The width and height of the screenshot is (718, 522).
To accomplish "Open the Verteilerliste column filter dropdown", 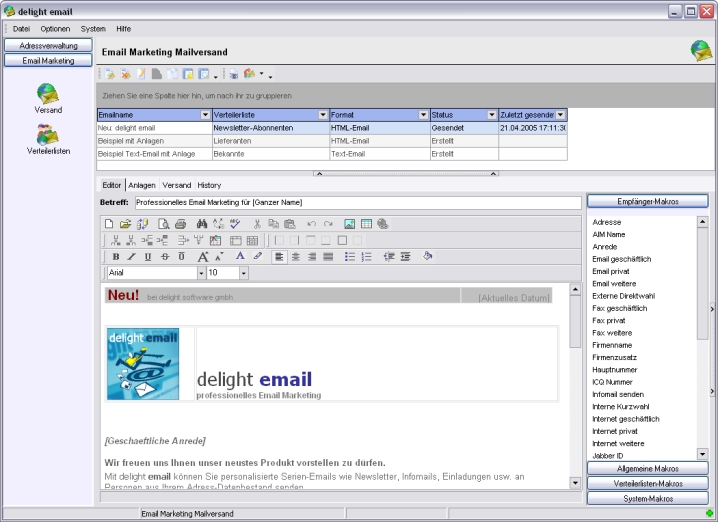I will tap(323, 116).
